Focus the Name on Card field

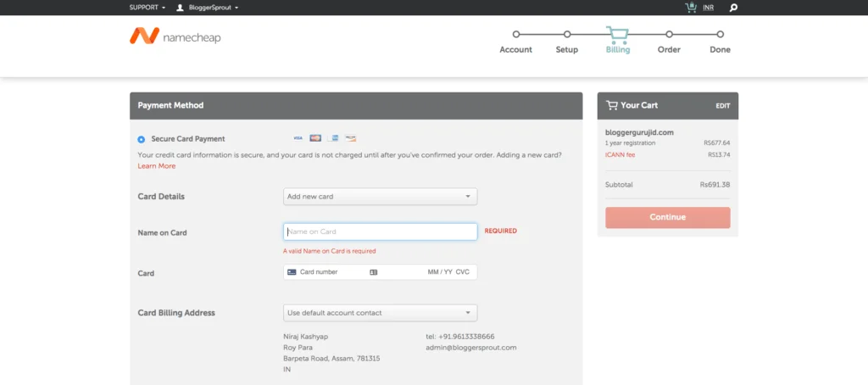click(380, 232)
